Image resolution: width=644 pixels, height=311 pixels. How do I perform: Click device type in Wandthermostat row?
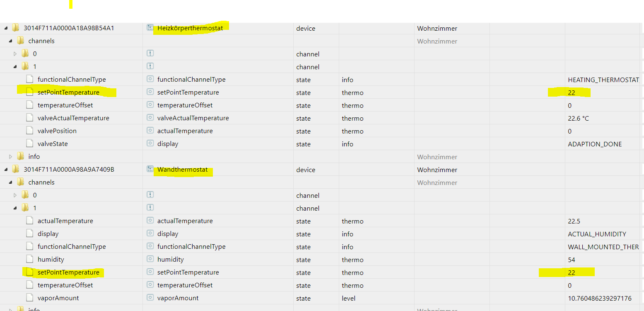(x=306, y=170)
